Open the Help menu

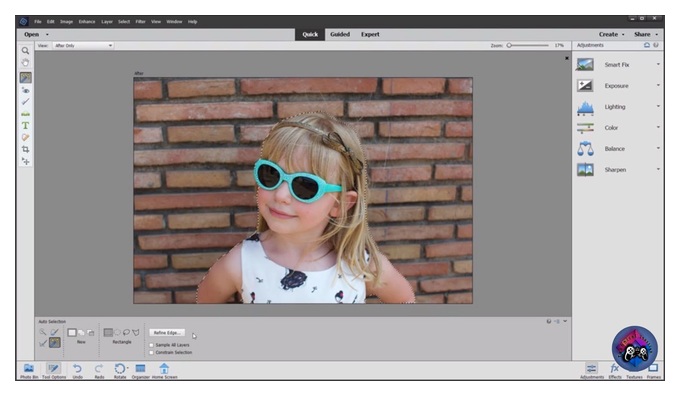click(x=193, y=22)
